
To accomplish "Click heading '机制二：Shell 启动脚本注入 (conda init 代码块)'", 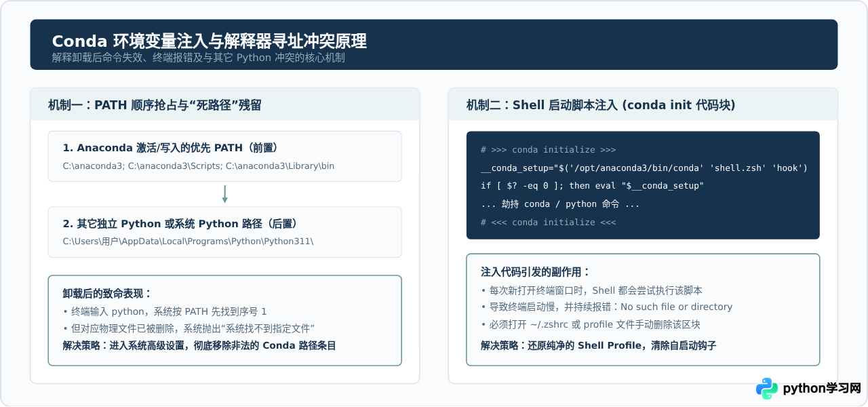I will point(601,105).
